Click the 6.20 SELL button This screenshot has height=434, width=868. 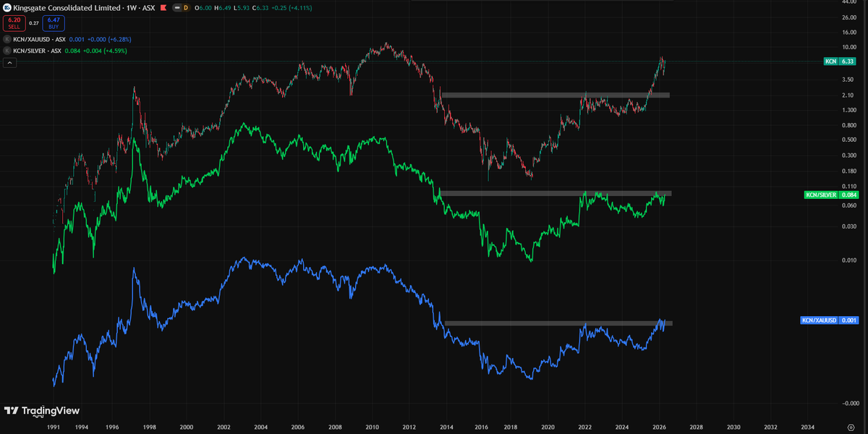point(14,23)
